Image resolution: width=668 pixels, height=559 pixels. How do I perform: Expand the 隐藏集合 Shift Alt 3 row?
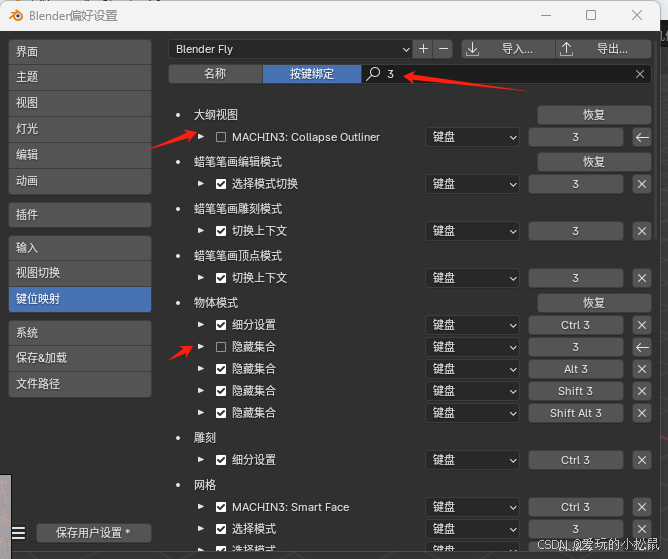[x=201, y=412]
